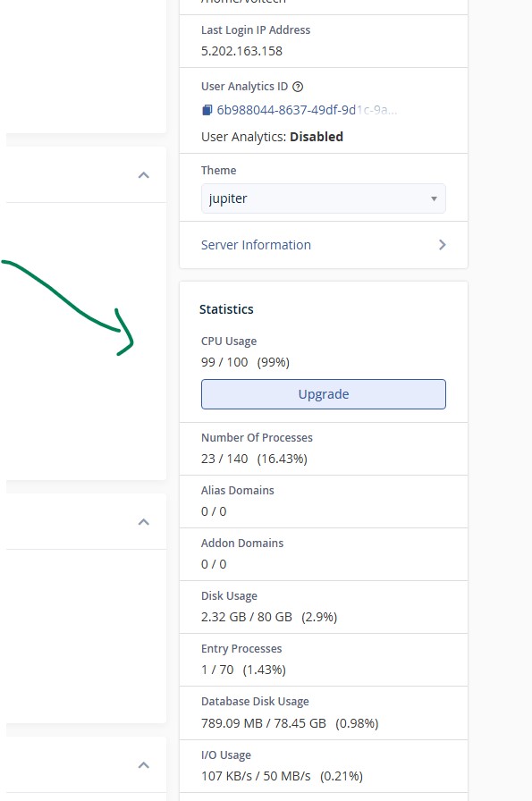The height and width of the screenshot is (801, 532).
Task: Select the last login IP 5.202.163.158
Action: 241,51
